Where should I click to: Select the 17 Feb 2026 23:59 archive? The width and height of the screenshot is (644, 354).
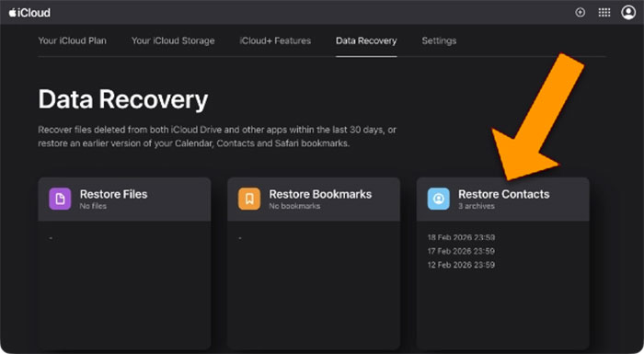click(461, 251)
